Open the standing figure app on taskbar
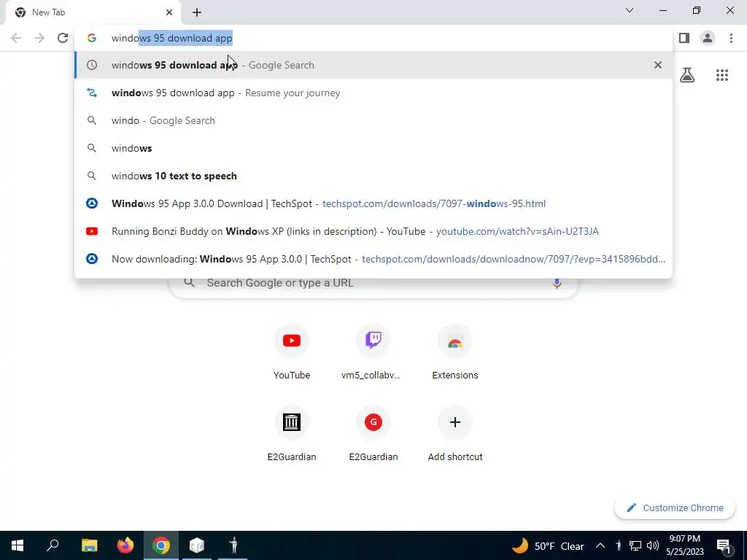This screenshot has height=560, width=747. tap(233, 545)
